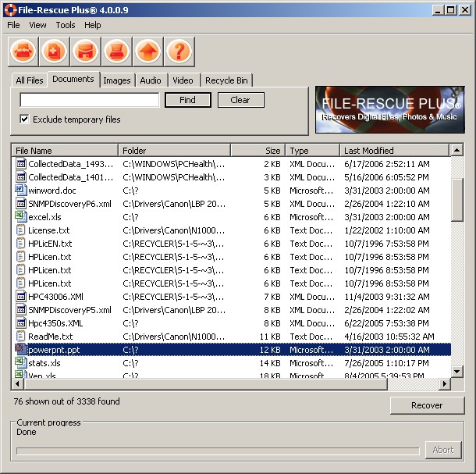The image size is (476, 474).
Task: Click the 11 KB size cell
Action: point(270,337)
